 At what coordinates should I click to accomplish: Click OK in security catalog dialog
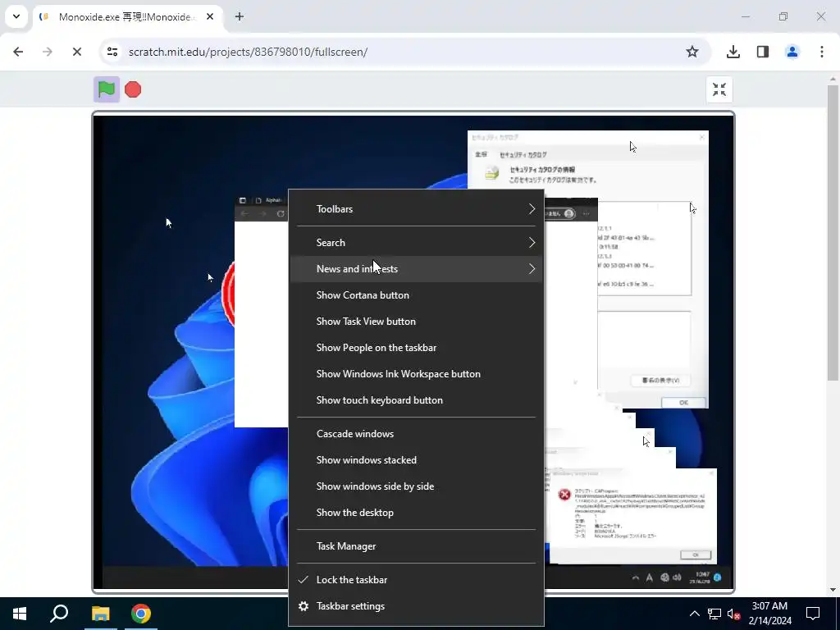pyautogui.click(x=683, y=402)
